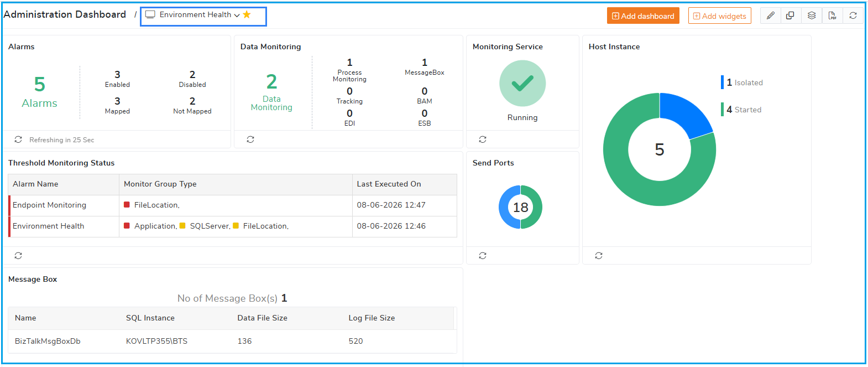The height and width of the screenshot is (367, 868).
Task: Click the green Started legend marker
Action: pos(722,110)
